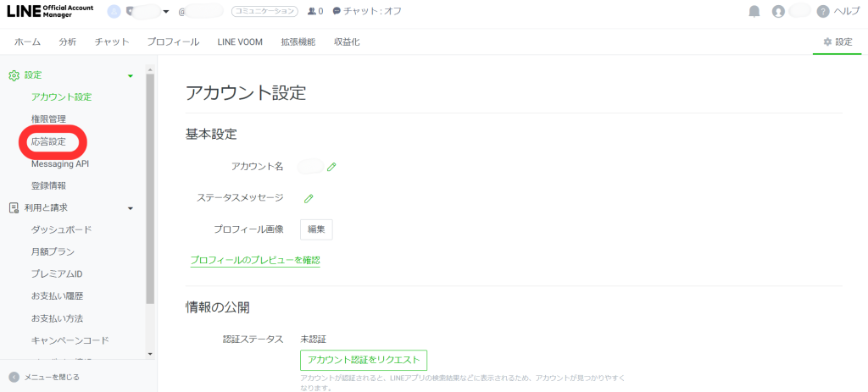Click the 編集 profile image button
The height and width of the screenshot is (392, 868).
(x=316, y=230)
